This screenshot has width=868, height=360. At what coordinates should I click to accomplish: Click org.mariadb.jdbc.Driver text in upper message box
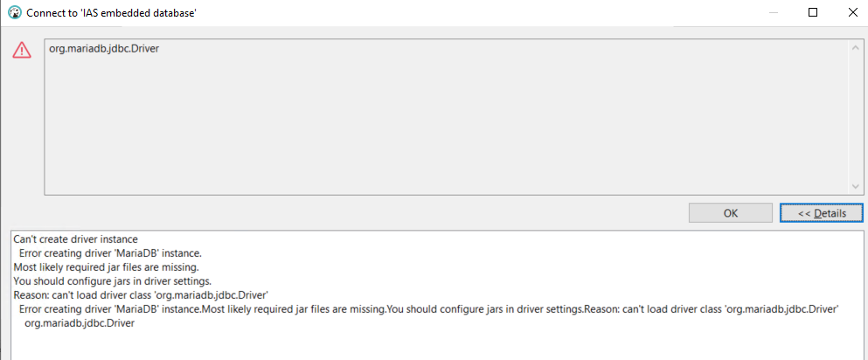(x=104, y=49)
